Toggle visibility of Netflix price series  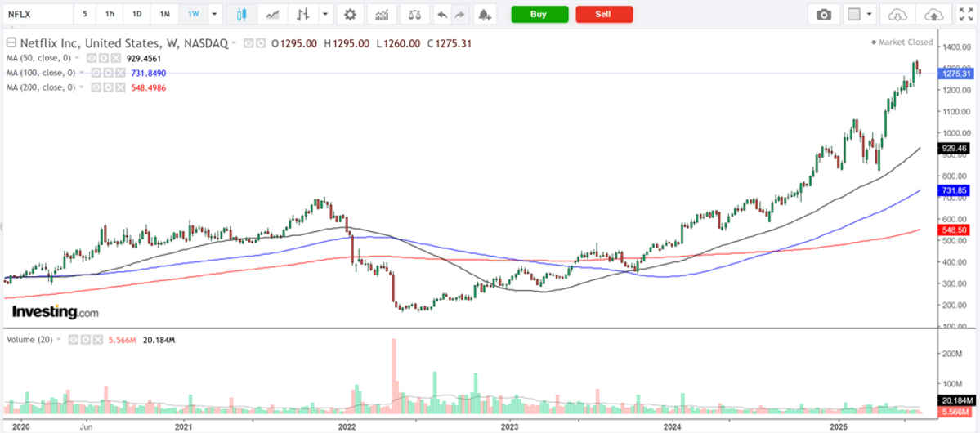248,44
